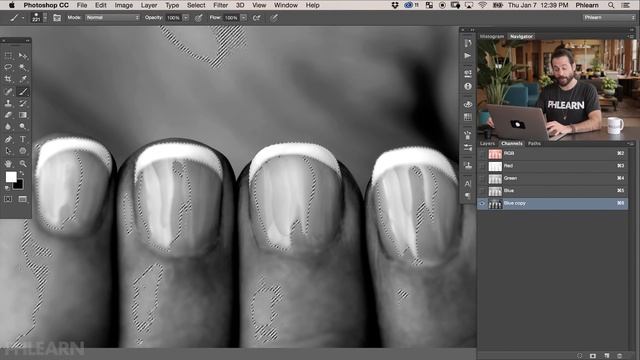This screenshot has width=640, height=360.
Task: Open the Flow slider dropdown
Action: tap(244, 18)
